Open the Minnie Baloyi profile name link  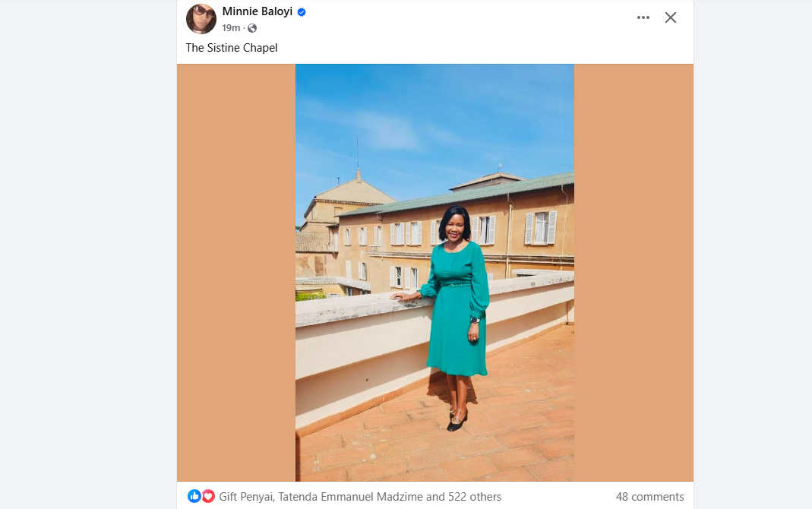click(257, 11)
